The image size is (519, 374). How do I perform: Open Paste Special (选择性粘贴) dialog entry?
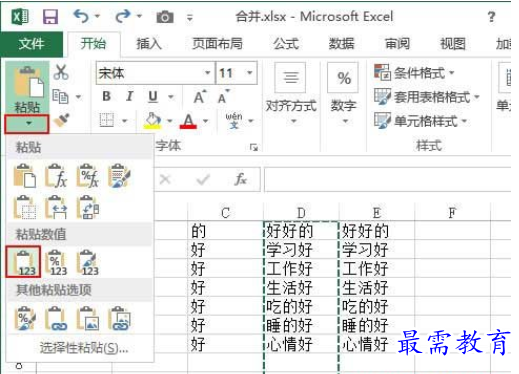[x=84, y=348]
